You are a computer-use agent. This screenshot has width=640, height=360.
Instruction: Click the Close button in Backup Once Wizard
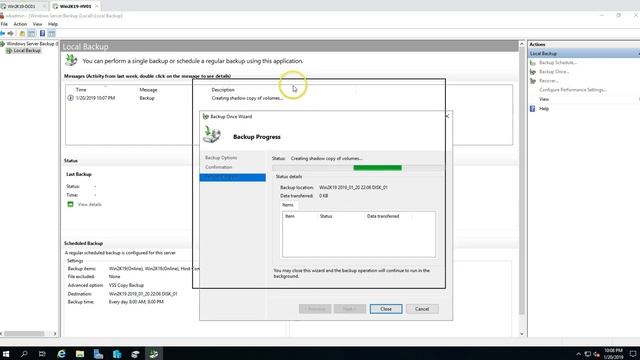pyautogui.click(x=386, y=309)
